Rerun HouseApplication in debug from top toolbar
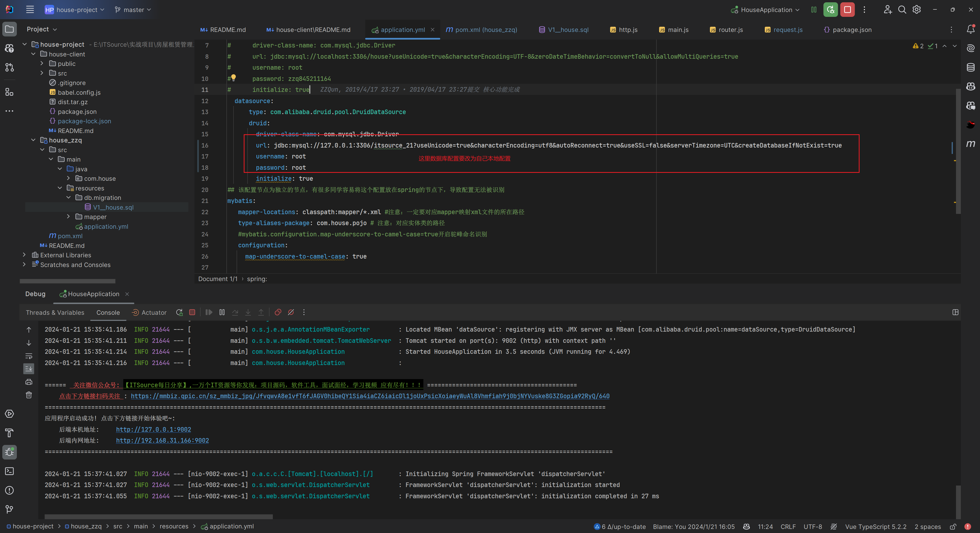The height and width of the screenshot is (533, 980). tap(830, 9)
